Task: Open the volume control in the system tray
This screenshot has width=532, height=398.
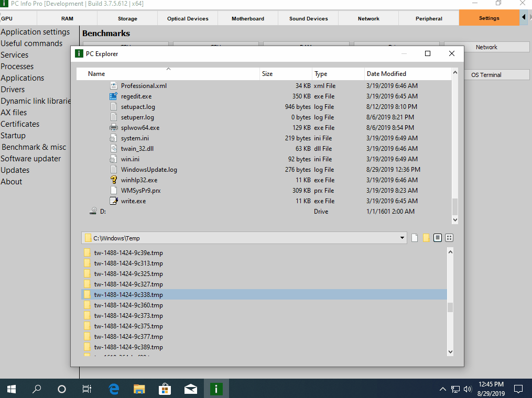Action: (468, 389)
